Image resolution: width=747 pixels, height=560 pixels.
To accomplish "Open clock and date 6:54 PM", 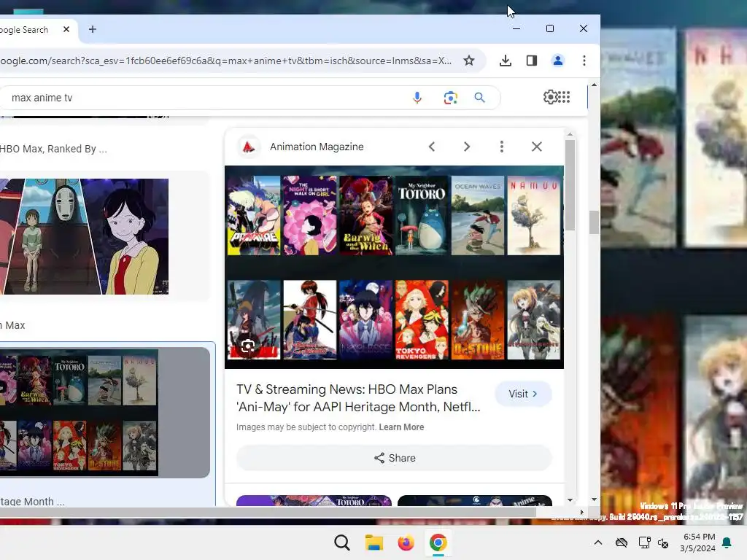I will pyautogui.click(x=697, y=542).
